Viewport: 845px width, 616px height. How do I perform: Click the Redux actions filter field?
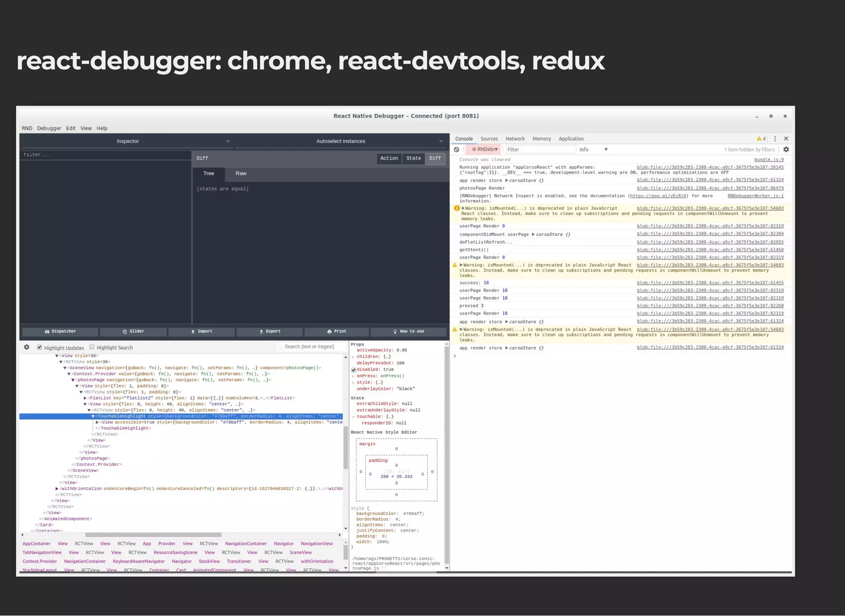[105, 155]
